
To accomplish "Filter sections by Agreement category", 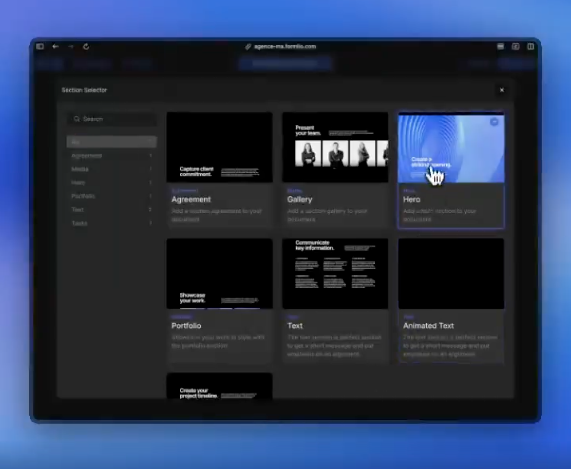I will point(112,155).
